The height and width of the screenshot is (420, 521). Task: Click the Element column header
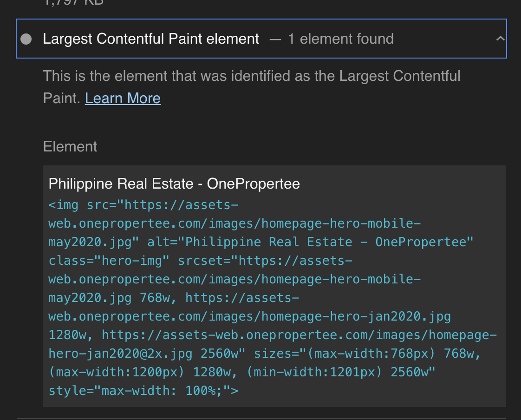pos(70,147)
